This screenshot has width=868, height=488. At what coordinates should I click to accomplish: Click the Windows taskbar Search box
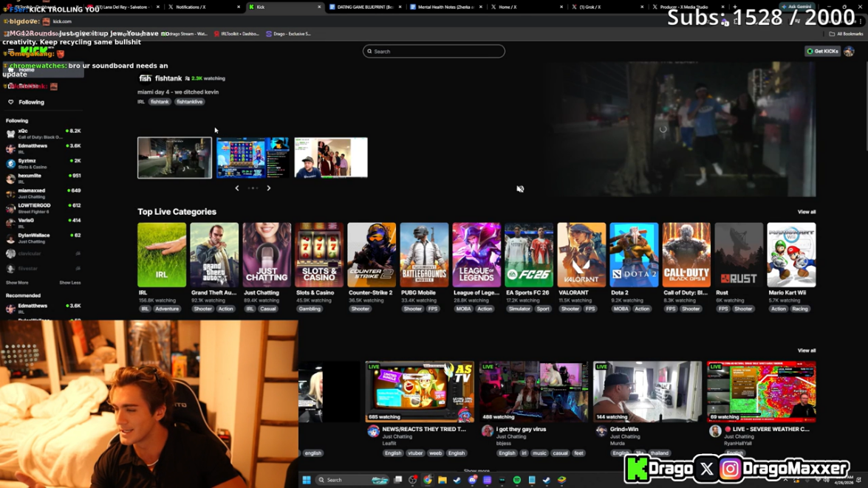coord(353,480)
